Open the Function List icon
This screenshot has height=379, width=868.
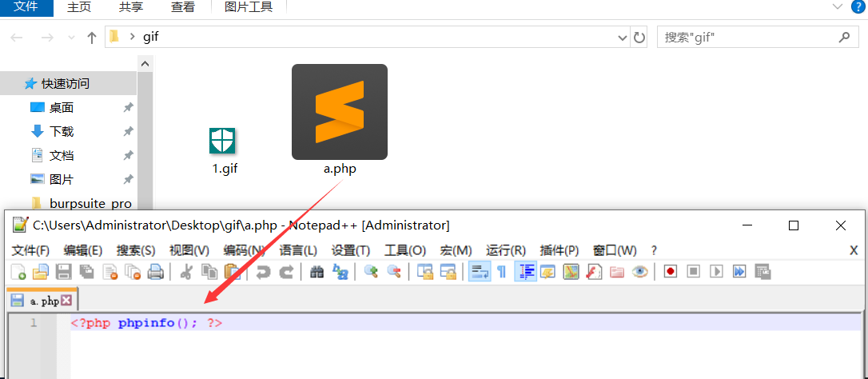click(594, 272)
